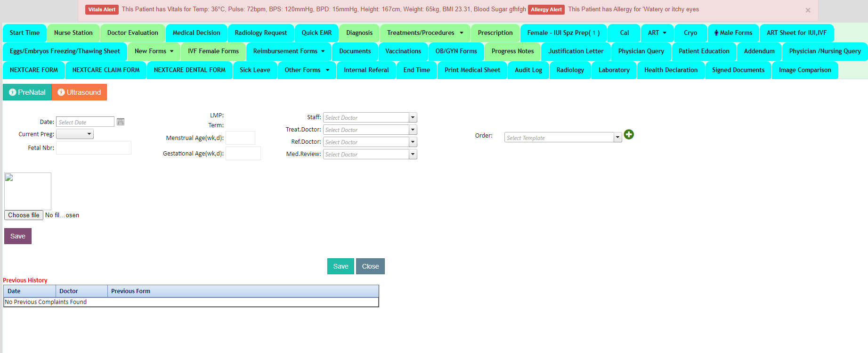Click the purple Save button
Image resolution: width=868 pixels, height=353 pixels.
(18, 236)
